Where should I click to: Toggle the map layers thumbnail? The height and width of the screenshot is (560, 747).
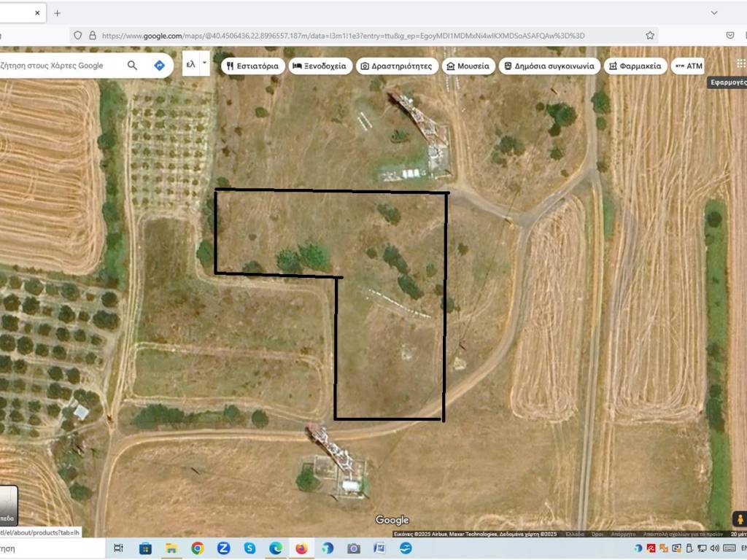point(8,505)
